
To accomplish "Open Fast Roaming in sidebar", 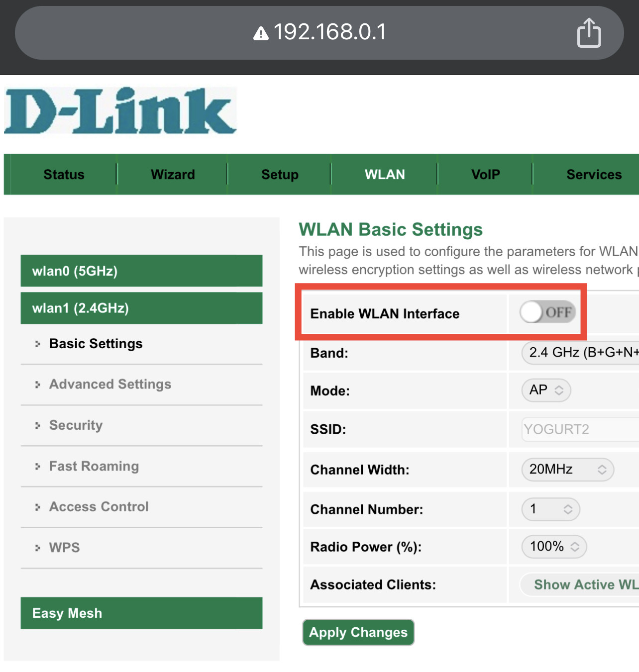I will click(x=94, y=466).
